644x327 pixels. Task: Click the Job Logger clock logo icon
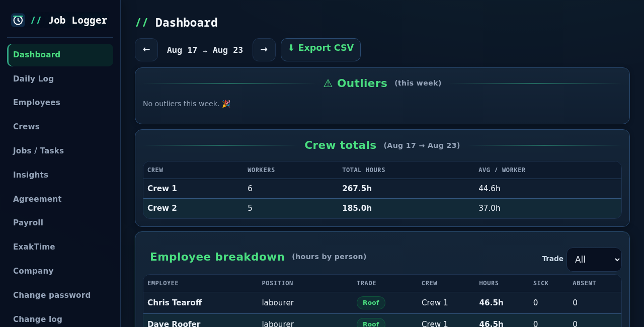[18, 20]
